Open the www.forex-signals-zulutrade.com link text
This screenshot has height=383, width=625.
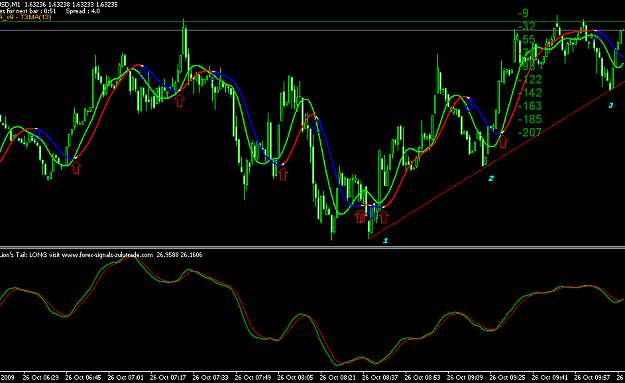[x=108, y=255]
